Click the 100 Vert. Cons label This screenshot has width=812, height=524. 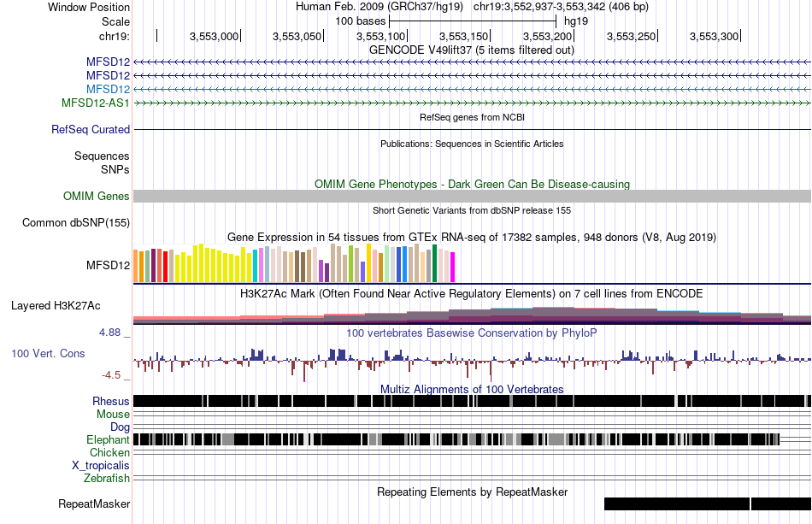48,353
